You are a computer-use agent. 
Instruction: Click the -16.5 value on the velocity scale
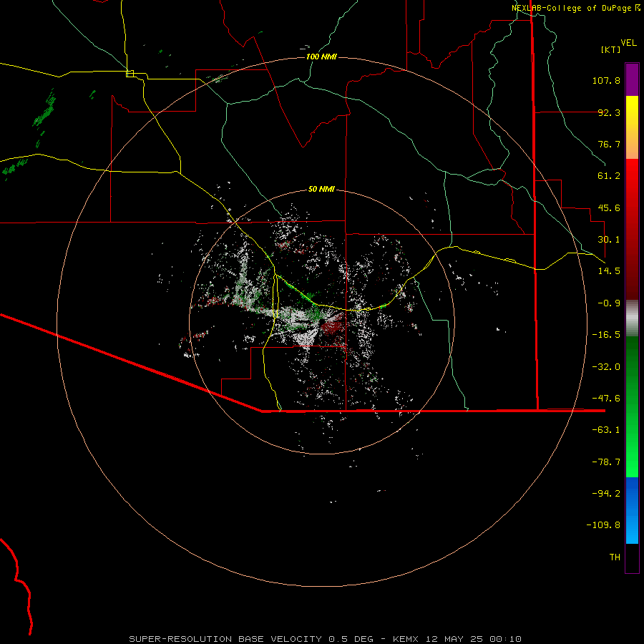(606, 335)
